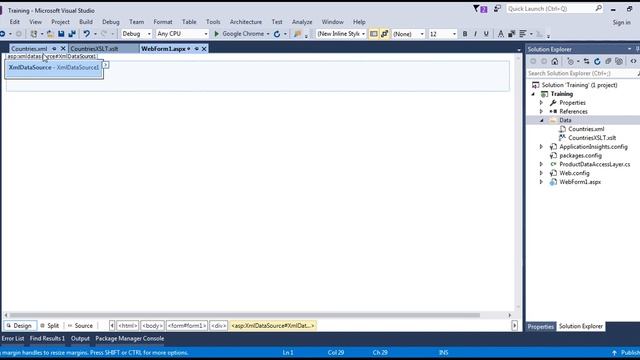Viewport: 640px width, 360px height.
Task: Open the Package Manager Console tab
Action: (129, 338)
